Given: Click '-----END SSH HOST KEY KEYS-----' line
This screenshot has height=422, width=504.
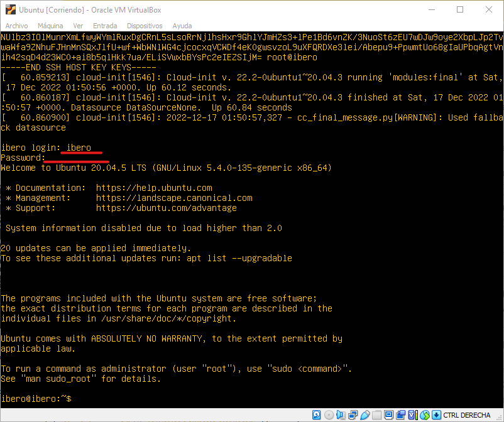Looking at the screenshot, I should [x=79, y=67].
